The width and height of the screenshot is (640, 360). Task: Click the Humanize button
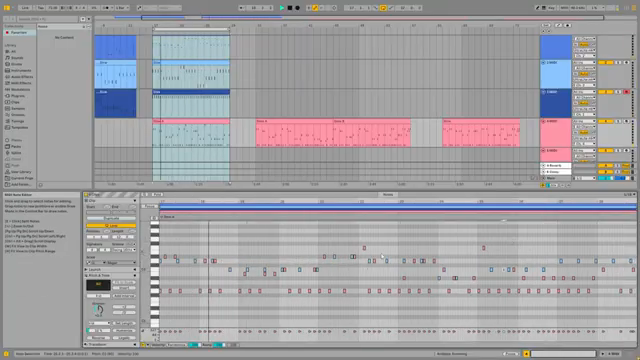pos(124,331)
